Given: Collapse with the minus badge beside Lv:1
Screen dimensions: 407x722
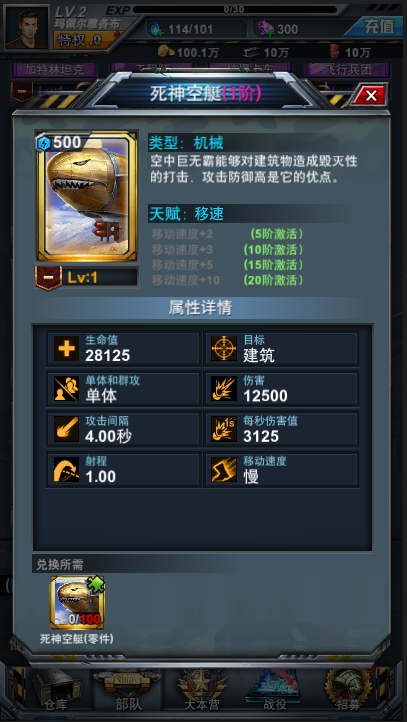Looking at the screenshot, I should click(x=48, y=278).
